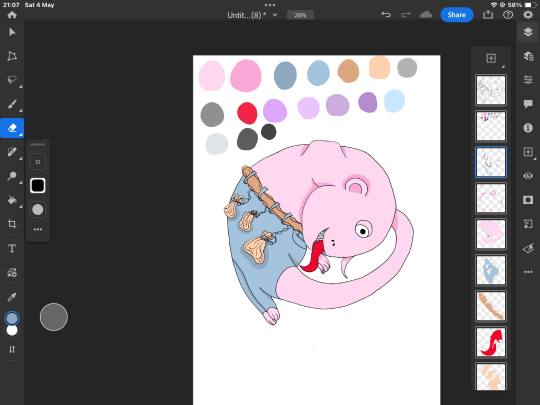Undo the last action
Screen dimensions: 540x405
pyautogui.click(x=386, y=14)
